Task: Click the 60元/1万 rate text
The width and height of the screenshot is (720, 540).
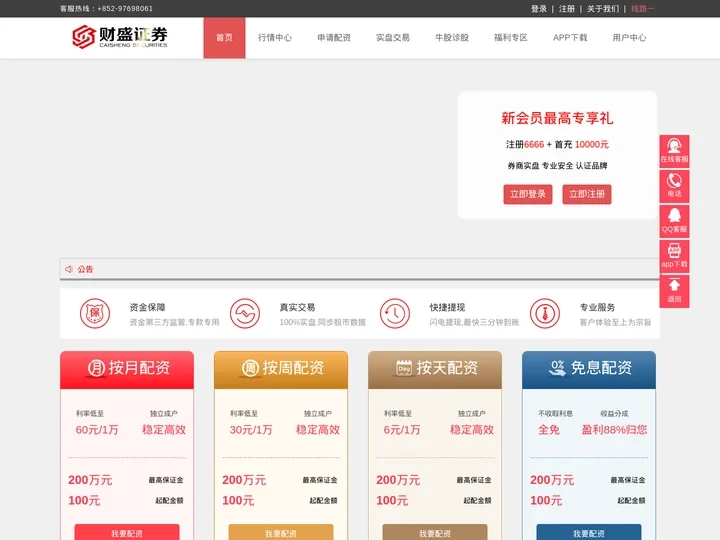Action: pos(97,430)
